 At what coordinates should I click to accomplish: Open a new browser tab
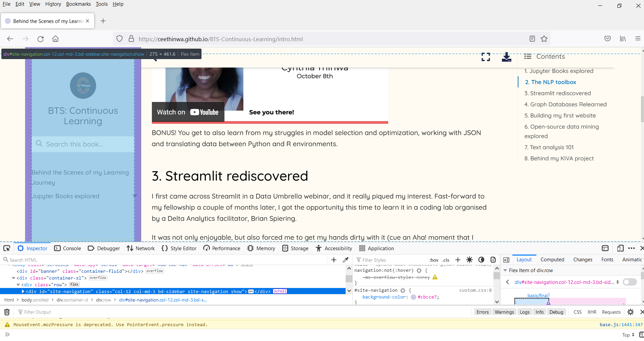click(x=103, y=21)
